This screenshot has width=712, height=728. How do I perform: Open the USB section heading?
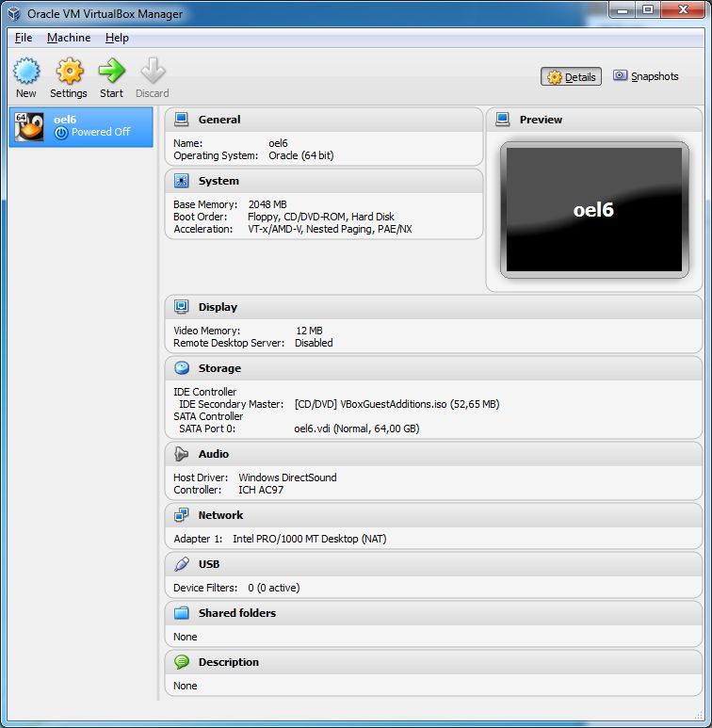(x=209, y=564)
